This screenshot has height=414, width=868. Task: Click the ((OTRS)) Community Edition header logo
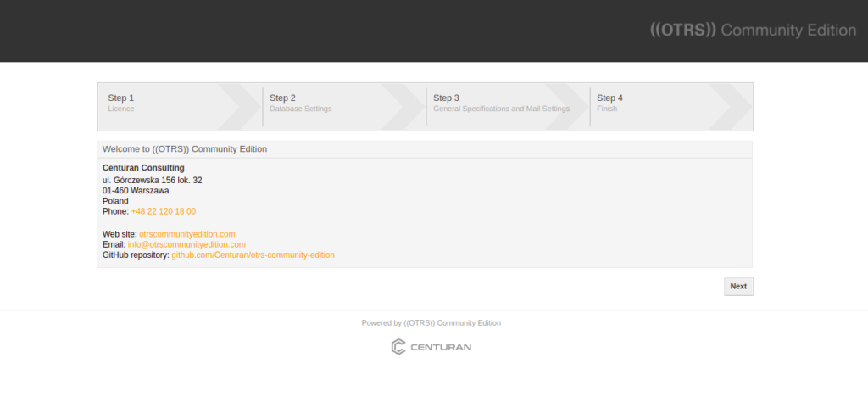pyautogui.click(x=753, y=30)
